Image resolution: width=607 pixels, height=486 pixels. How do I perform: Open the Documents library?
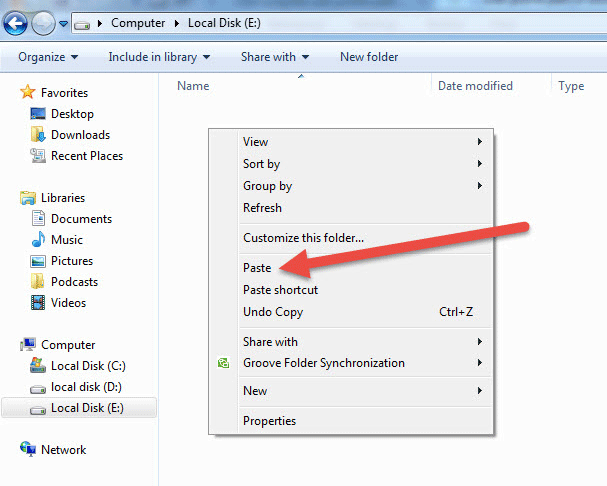[82, 219]
